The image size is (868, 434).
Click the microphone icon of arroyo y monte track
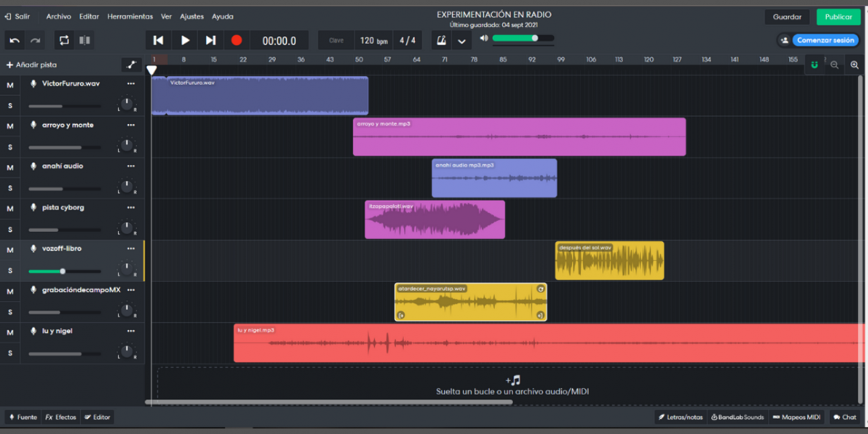click(x=33, y=125)
